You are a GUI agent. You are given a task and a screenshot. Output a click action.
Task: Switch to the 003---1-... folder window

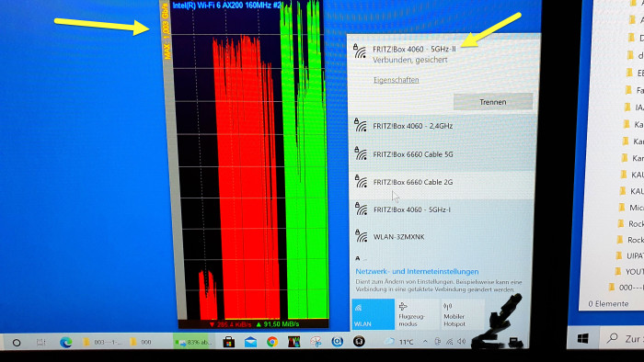pyautogui.click(x=103, y=342)
